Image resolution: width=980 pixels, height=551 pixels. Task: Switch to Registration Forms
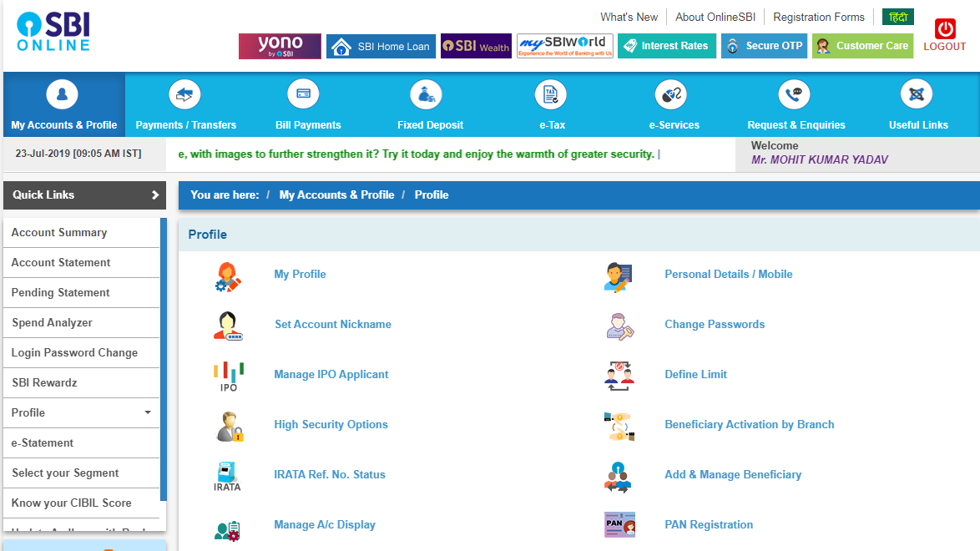(818, 17)
